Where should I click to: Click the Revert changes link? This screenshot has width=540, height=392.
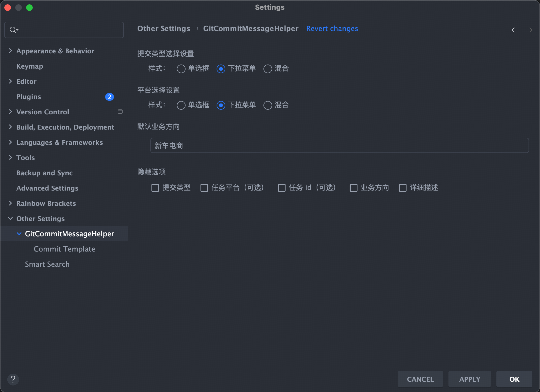pyautogui.click(x=332, y=29)
